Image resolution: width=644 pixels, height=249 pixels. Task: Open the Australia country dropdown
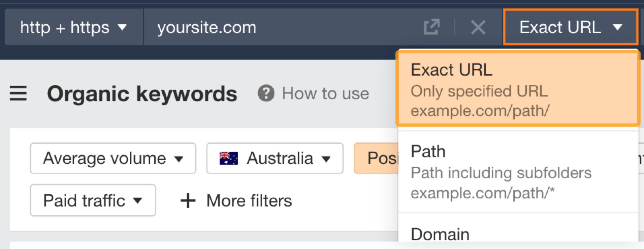tap(275, 158)
